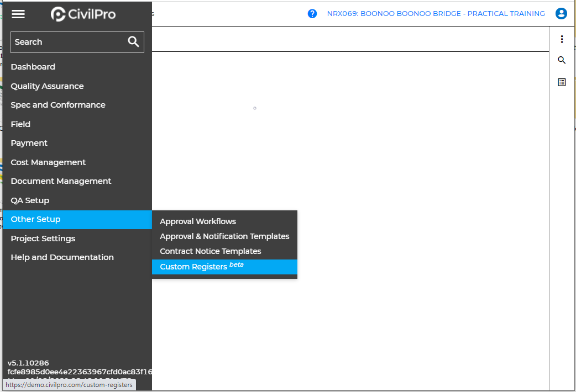Image resolution: width=576 pixels, height=392 pixels.
Task: Click the search magnifier icon in sidebar
Action: (133, 42)
